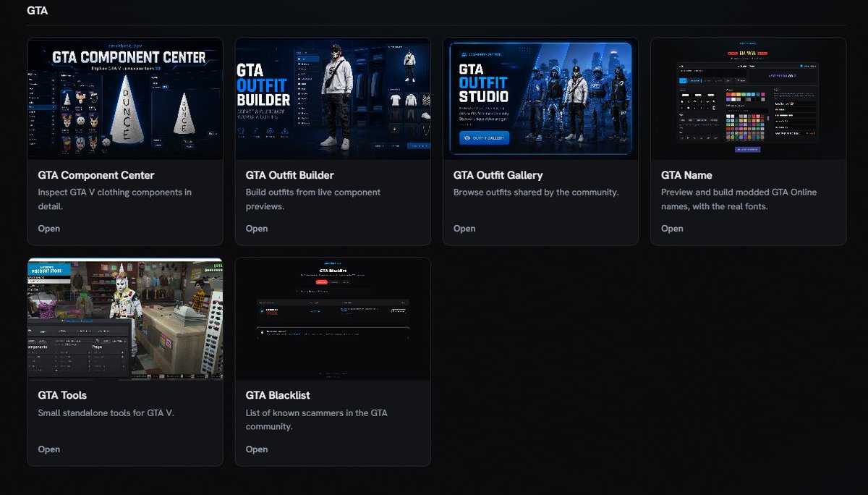868x495 pixels.
Task: Open the GTA Name preview thumbnail
Action: 749,98
